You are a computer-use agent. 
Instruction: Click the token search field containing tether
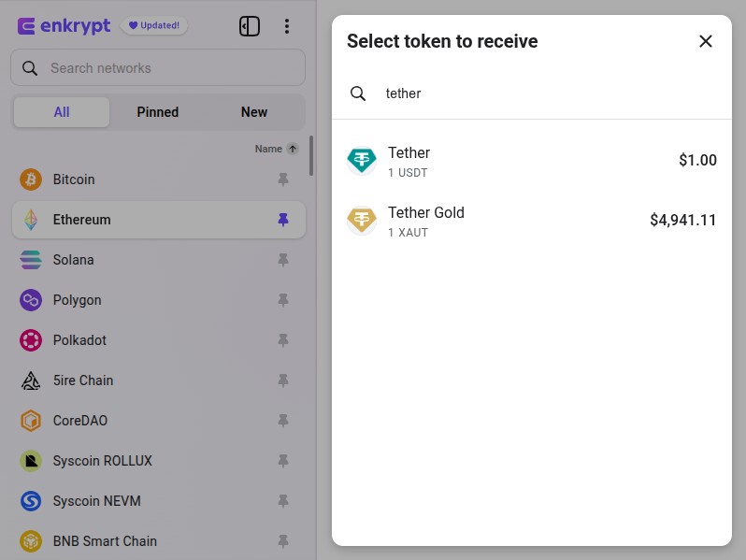click(x=531, y=93)
